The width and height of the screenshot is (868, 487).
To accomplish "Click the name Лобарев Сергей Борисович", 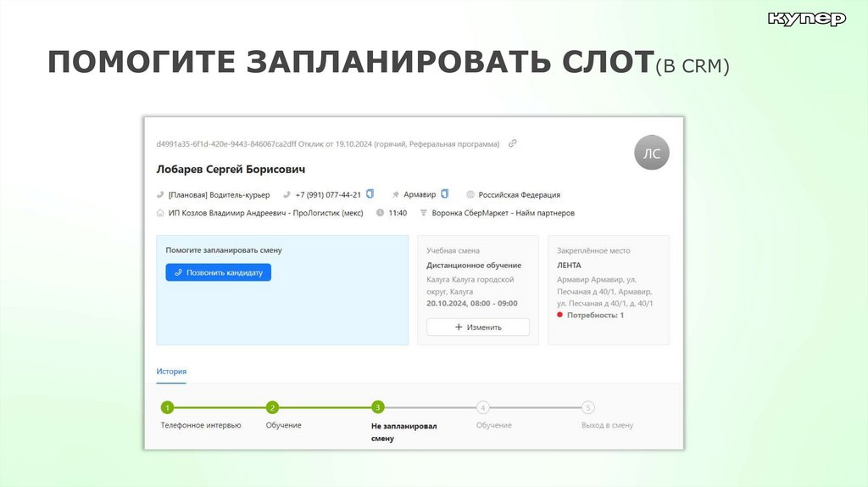I will click(231, 169).
